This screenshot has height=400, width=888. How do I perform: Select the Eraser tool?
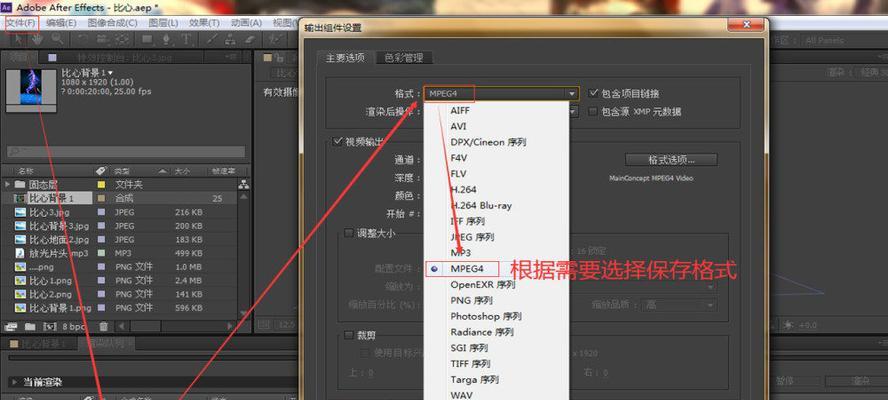(250, 39)
